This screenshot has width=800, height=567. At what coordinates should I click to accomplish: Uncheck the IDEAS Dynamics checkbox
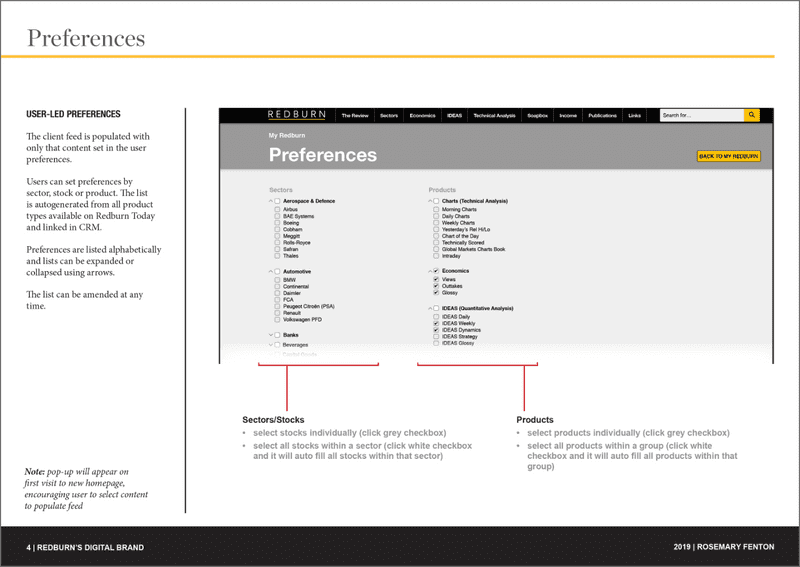[436, 330]
